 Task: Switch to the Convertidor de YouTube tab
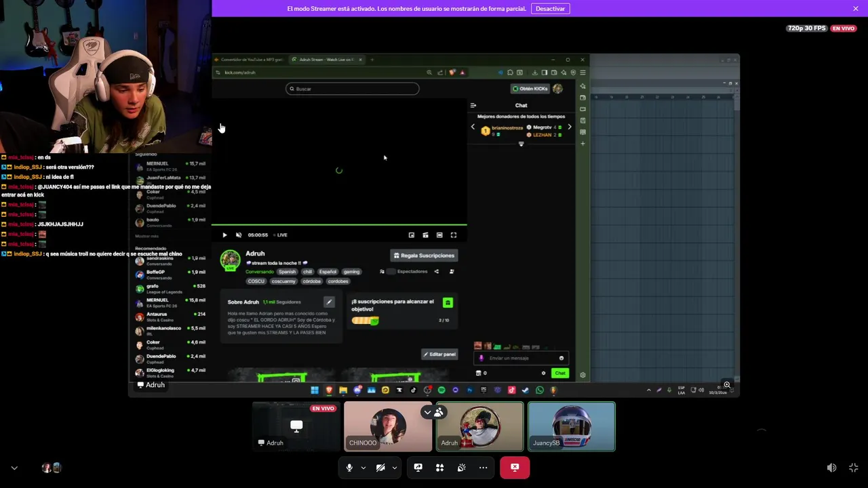250,60
